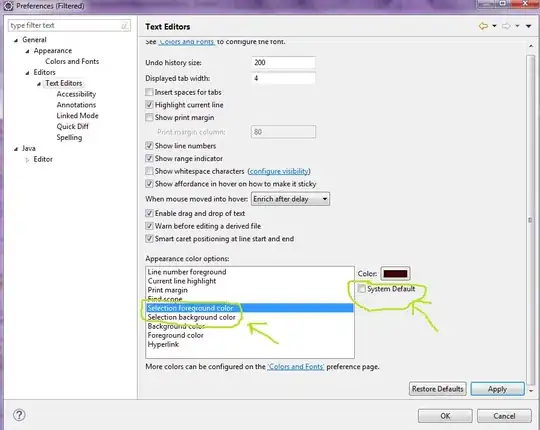The width and height of the screenshot is (540, 430).
Task: Toggle Highlight current line checkbox
Action: tap(149, 105)
